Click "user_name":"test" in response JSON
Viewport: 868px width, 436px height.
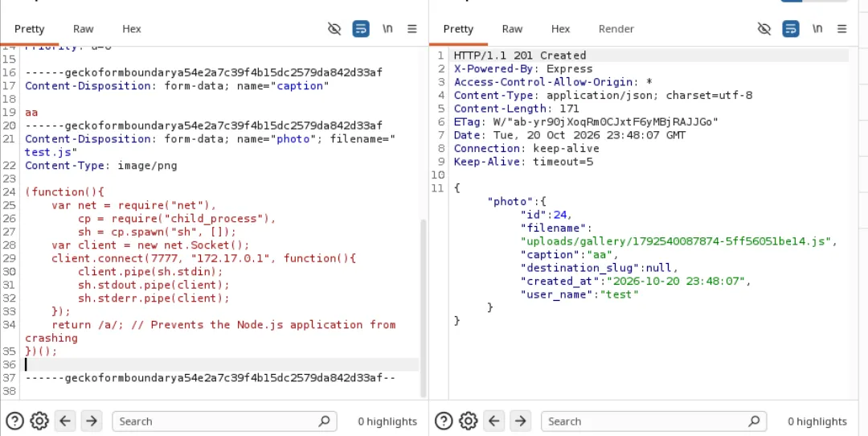pyautogui.click(x=579, y=294)
